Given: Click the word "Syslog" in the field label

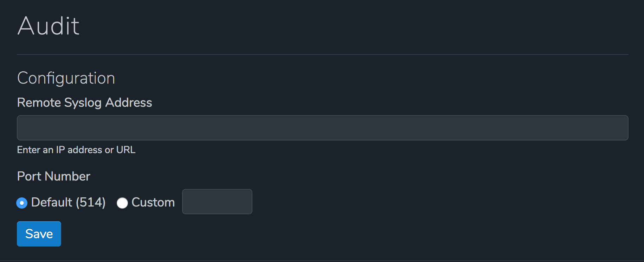Looking at the screenshot, I should point(83,103).
